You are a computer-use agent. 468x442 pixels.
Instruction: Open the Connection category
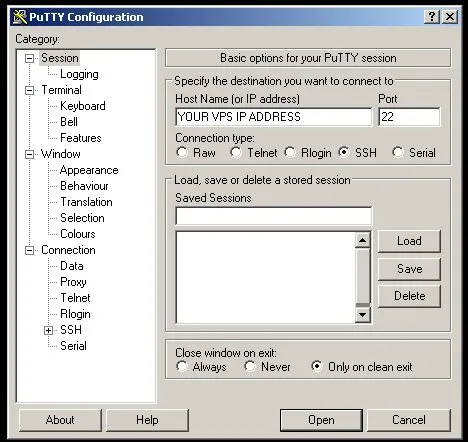pos(68,250)
